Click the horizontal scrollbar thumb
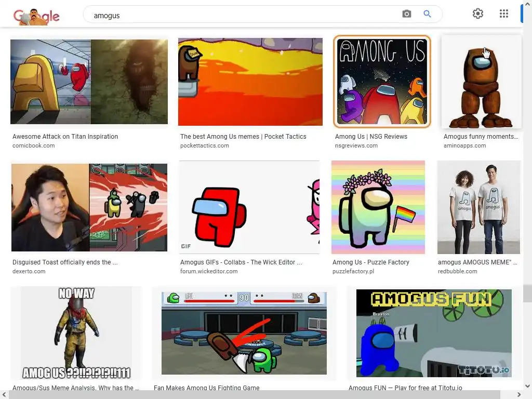The width and height of the screenshot is (532, 399). 255,395
